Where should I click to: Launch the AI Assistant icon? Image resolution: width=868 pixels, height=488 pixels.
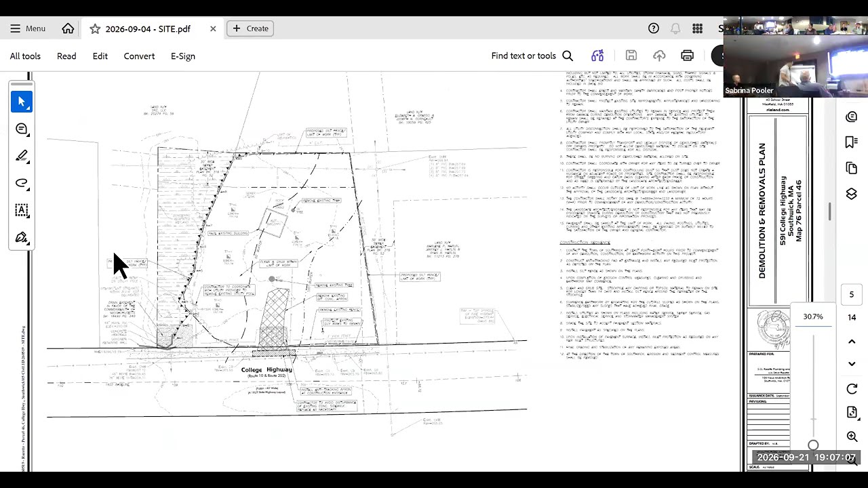597,56
